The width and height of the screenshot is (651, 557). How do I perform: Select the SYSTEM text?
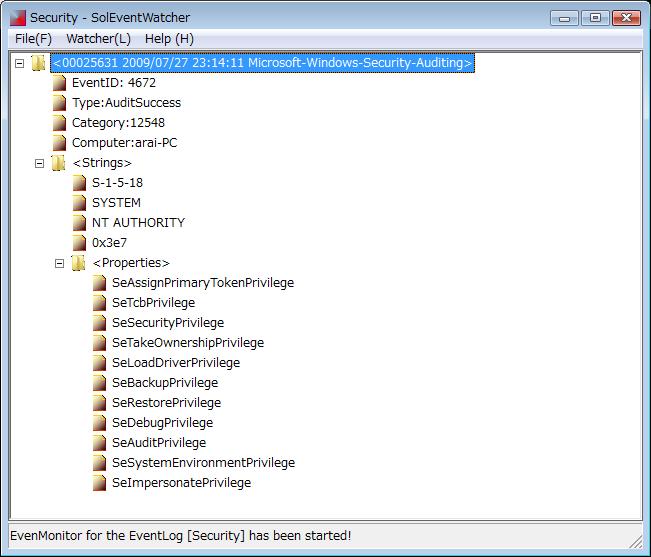coord(116,203)
